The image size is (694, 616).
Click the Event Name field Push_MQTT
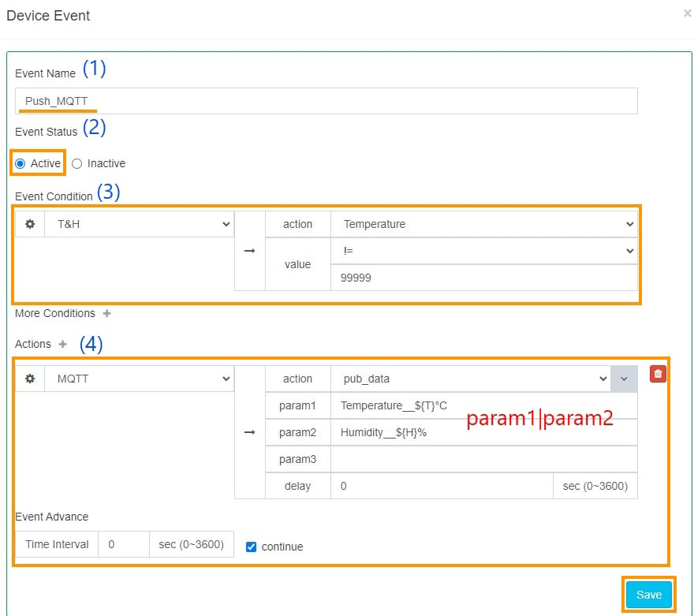tap(326, 101)
